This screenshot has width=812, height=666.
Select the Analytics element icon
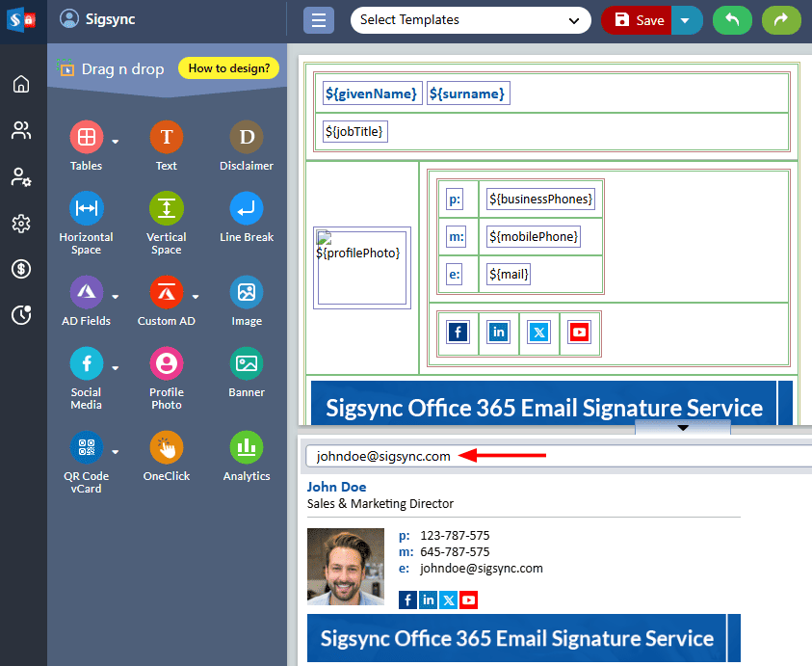click(x=247, y=448)
